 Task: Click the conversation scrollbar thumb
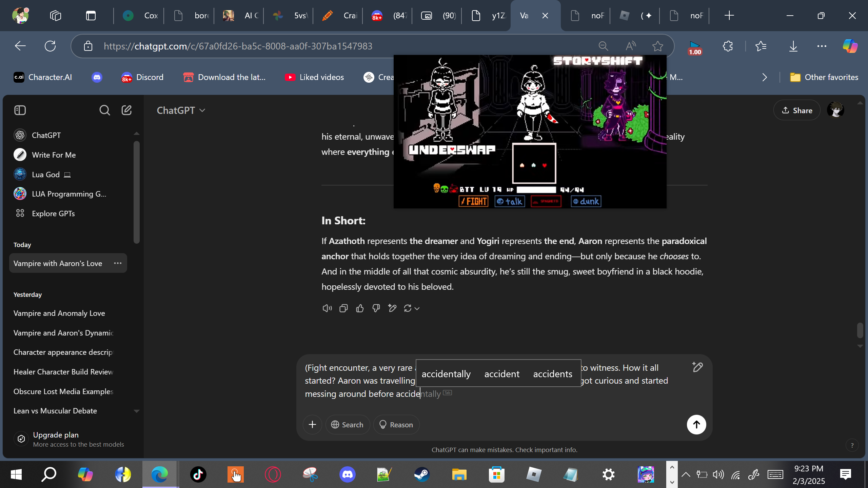coord(860,330)
